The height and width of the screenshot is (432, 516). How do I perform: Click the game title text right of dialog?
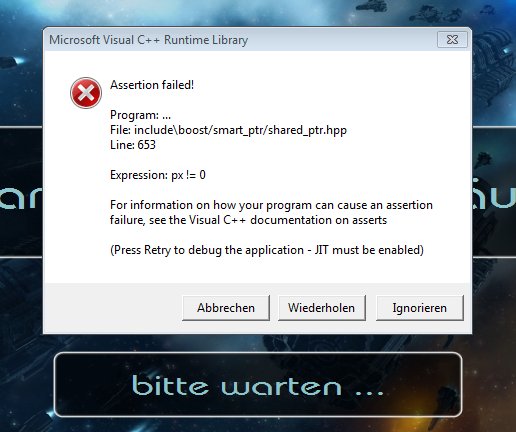pyautogui.click(x=494, y=197)
